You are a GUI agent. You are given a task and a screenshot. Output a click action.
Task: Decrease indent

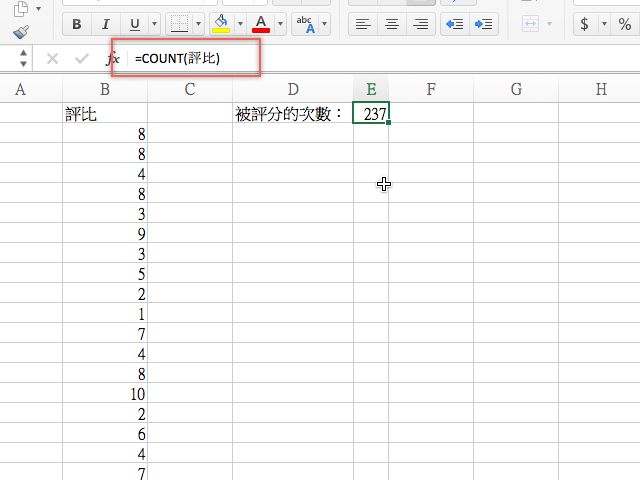(455, 24)
